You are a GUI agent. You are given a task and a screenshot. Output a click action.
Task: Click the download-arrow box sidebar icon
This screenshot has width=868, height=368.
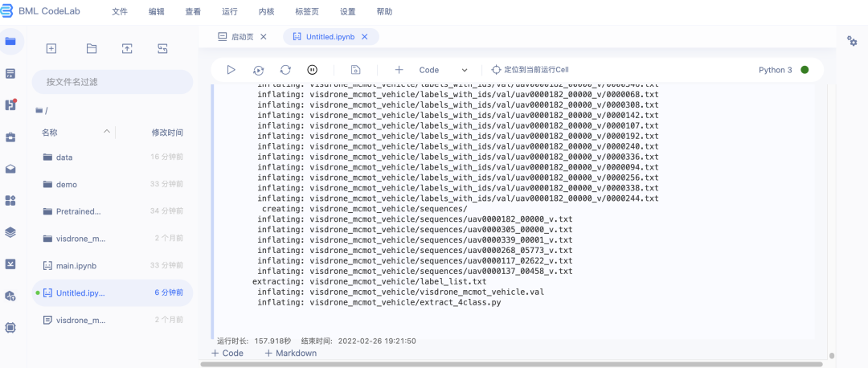[10, 264]
